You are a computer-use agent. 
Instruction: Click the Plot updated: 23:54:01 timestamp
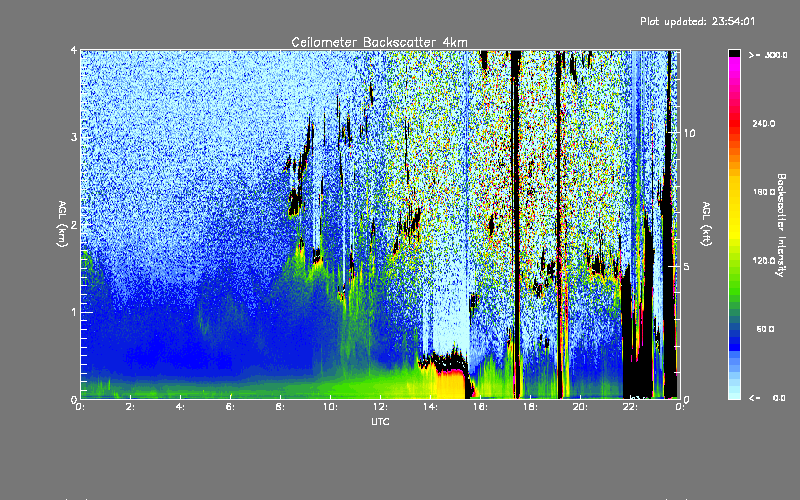coord(697,21)
